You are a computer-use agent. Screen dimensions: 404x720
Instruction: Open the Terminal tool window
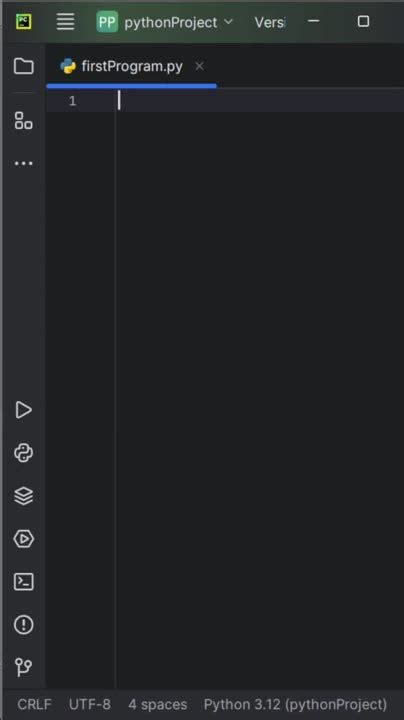(x=23, y=582)
